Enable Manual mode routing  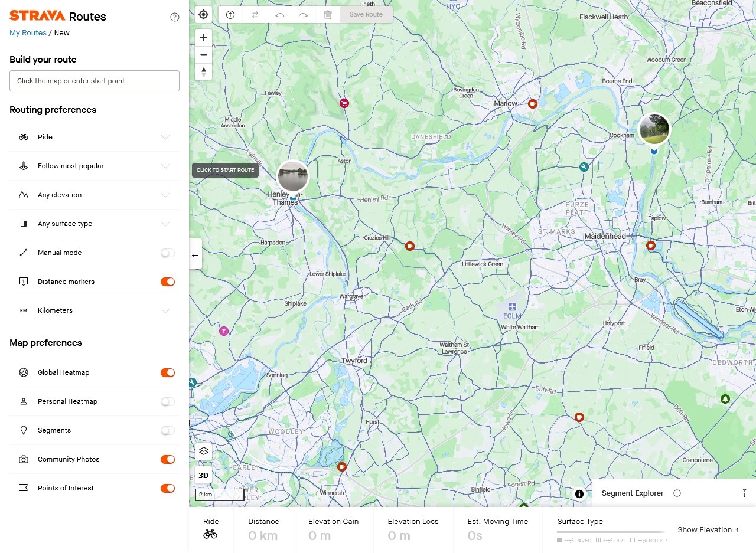(167, 252)
